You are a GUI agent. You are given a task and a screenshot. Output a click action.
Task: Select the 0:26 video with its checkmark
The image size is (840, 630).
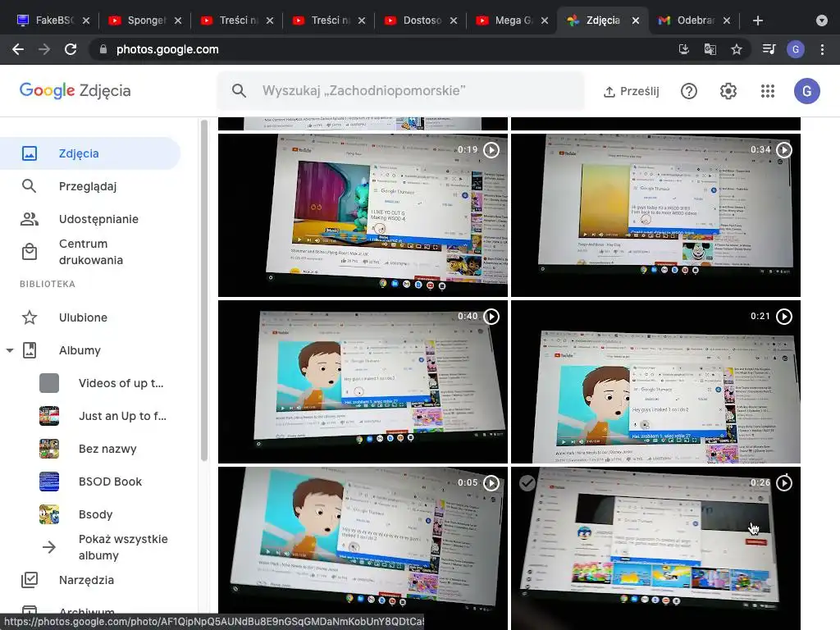527,482
